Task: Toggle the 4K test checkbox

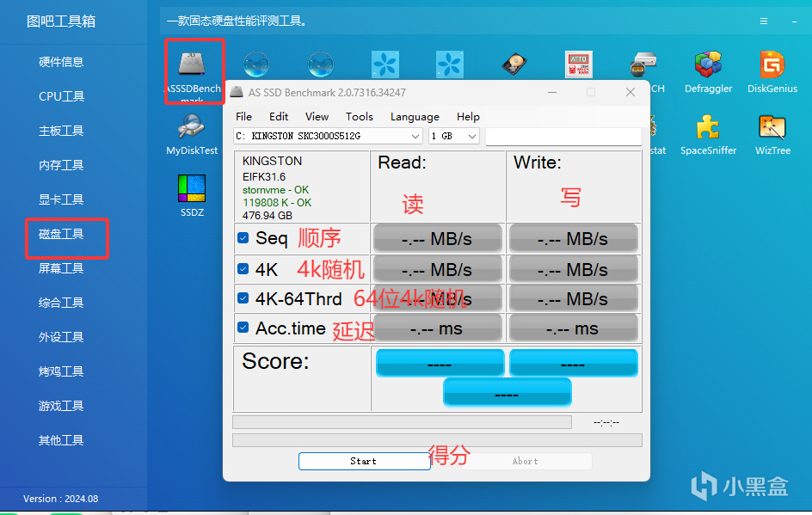Action: pos(243,268)
